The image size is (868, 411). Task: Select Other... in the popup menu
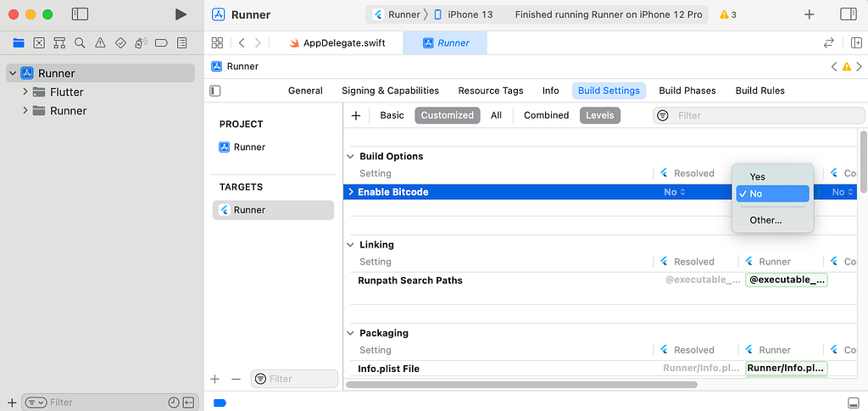765,220
